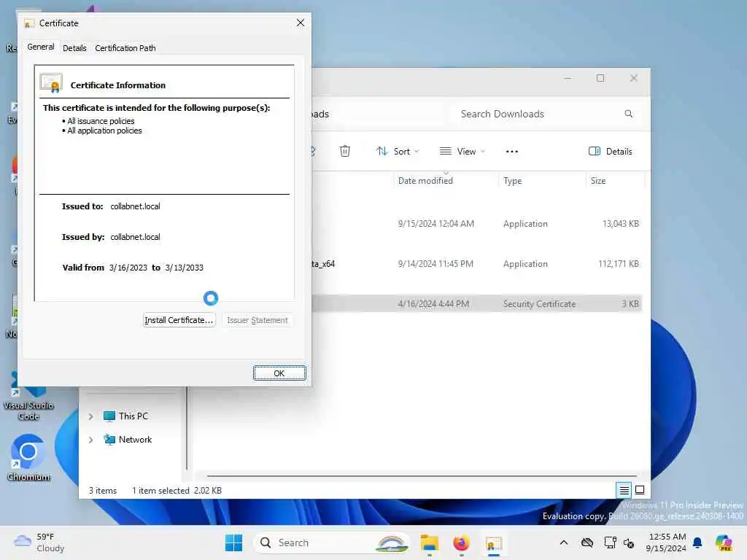Click the notification bell icon

697,542
